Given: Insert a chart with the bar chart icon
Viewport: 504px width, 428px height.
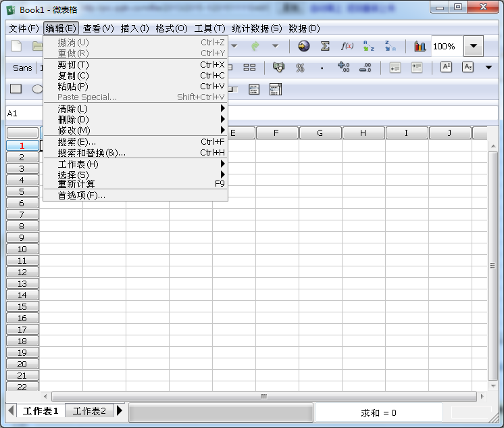Looking at the screenshot, I should point(420,46).
